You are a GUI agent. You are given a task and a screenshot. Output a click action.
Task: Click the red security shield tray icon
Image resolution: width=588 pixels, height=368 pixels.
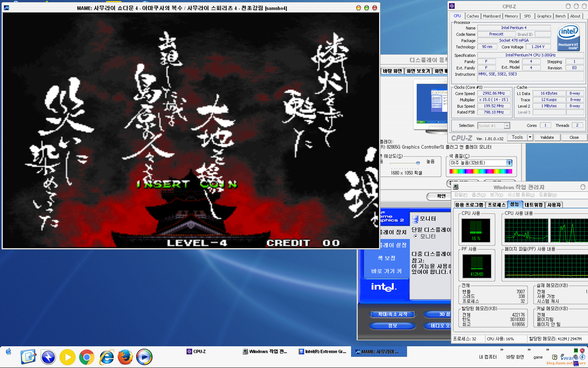click(582, 350)
